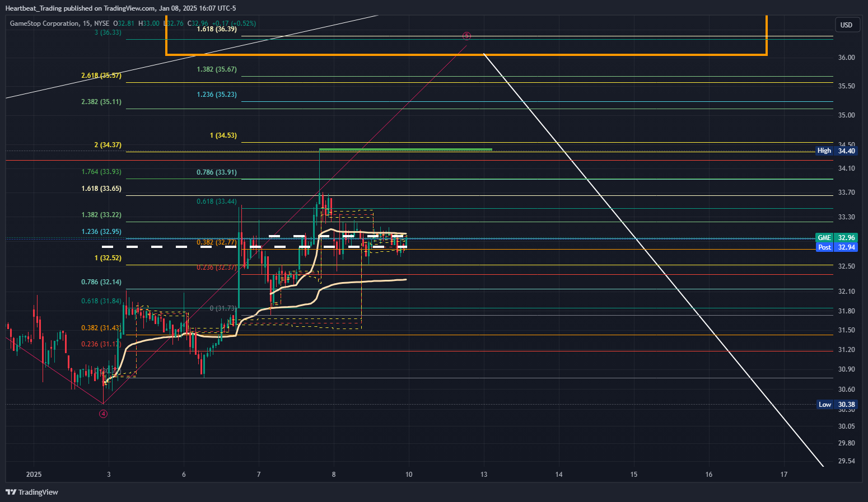Select the '0.618 (33.44)' Fibonacci label
The height and width of the screenshot is (502, 868).
coord(217,201)
